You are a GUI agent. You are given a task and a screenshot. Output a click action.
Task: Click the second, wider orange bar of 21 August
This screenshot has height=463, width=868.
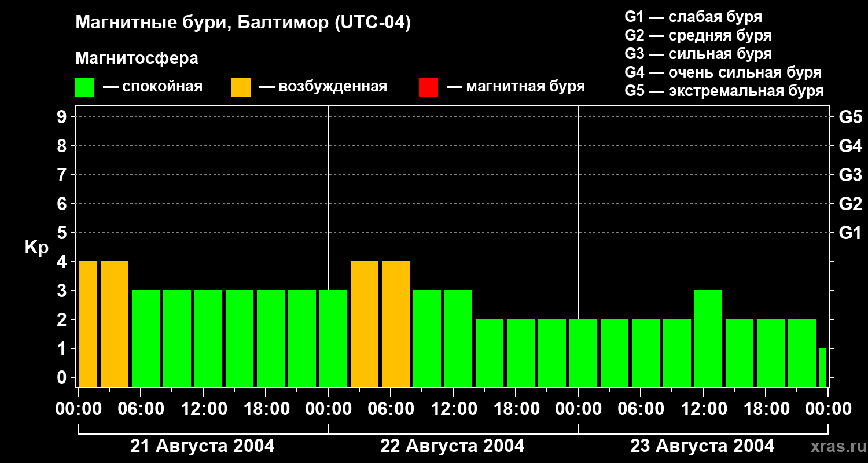coord(115,324)
